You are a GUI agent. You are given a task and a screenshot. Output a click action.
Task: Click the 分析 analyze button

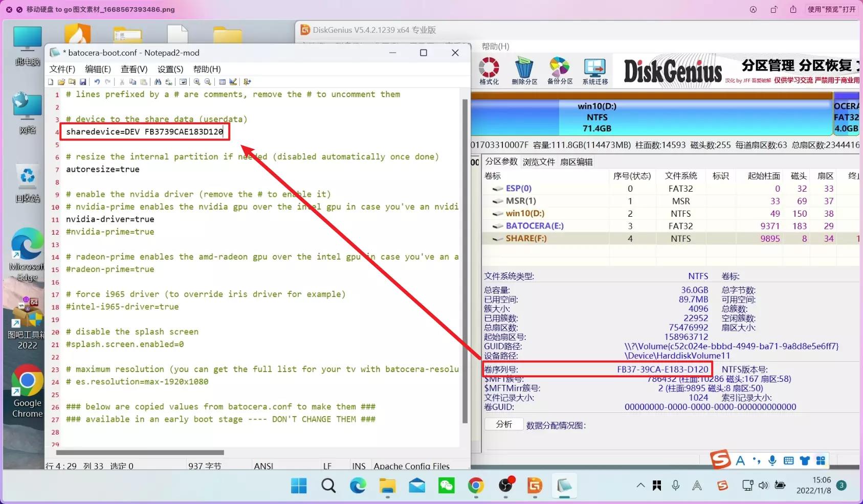click(x=503, y=424)
